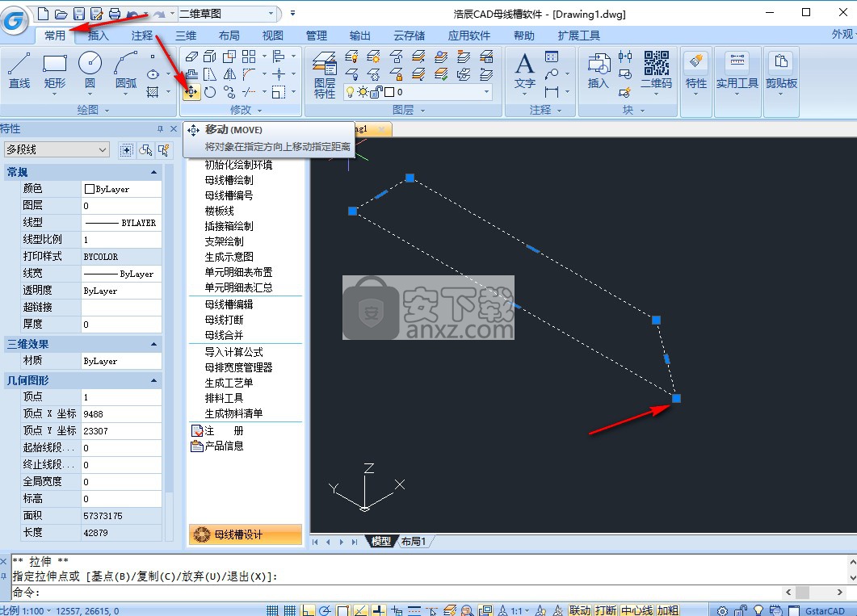The height and width of the screenshot is (616, 857).
Task: Click the 母线槽设计 panel button
Action: (246, 534)
